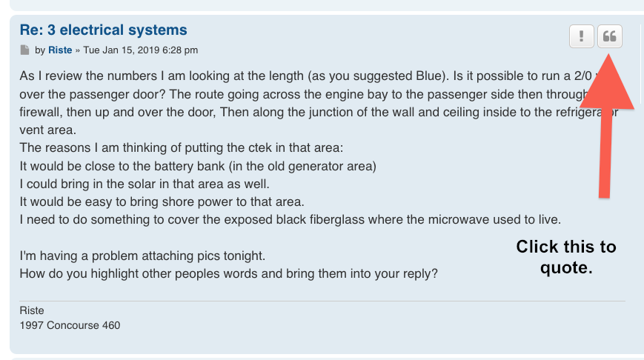Click the line about exposed black fiberglass
644x360 pixels.
[x=291, y=219]
